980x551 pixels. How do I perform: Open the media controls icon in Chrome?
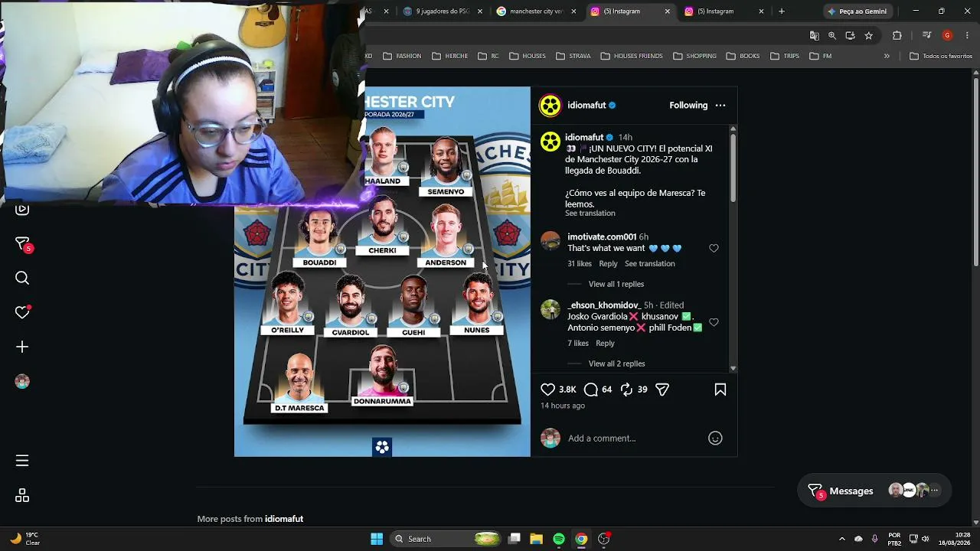[926, 35]
